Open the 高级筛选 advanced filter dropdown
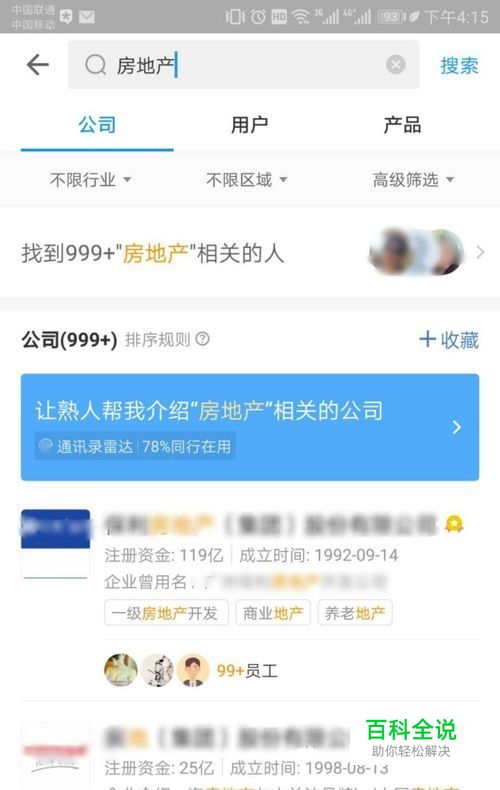This screenshot has height=790, width=500. coord(413,179)
